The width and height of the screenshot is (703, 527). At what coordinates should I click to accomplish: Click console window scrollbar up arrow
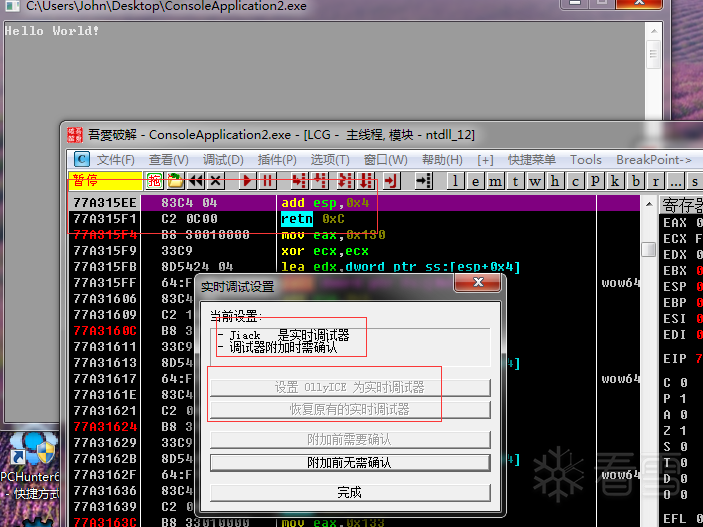tap(654, 31)
